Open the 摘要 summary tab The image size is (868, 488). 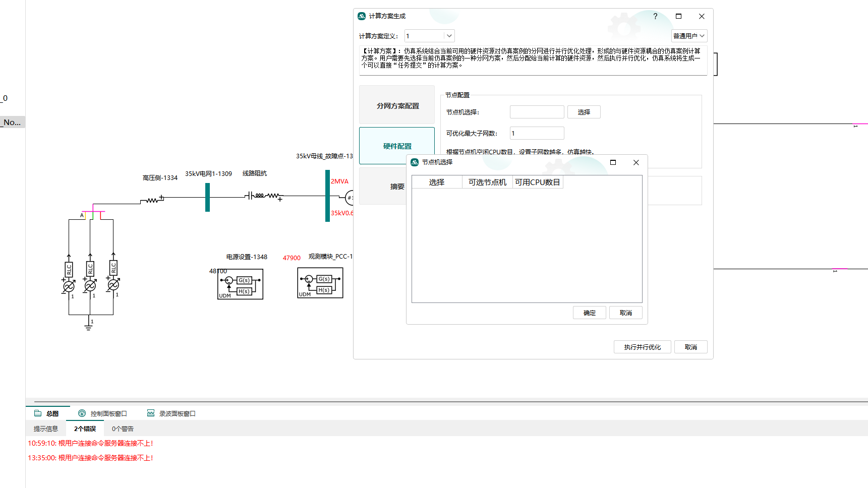tap(397, 187)
